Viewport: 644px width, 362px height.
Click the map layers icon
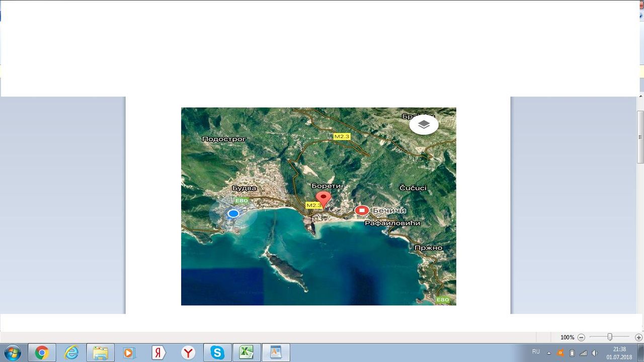[x=424, y=124]
